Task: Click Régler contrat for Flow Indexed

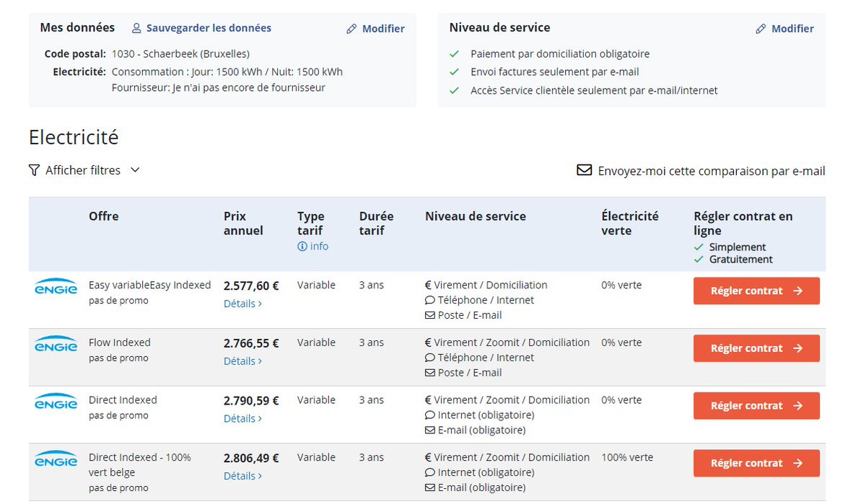Action: (756, 348)
